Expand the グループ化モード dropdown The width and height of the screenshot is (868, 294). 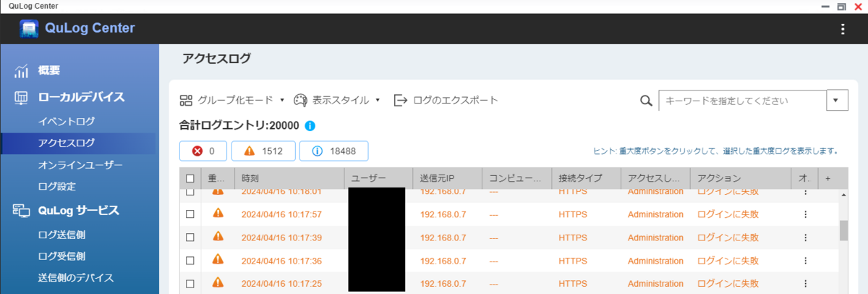tap(283, 101)
